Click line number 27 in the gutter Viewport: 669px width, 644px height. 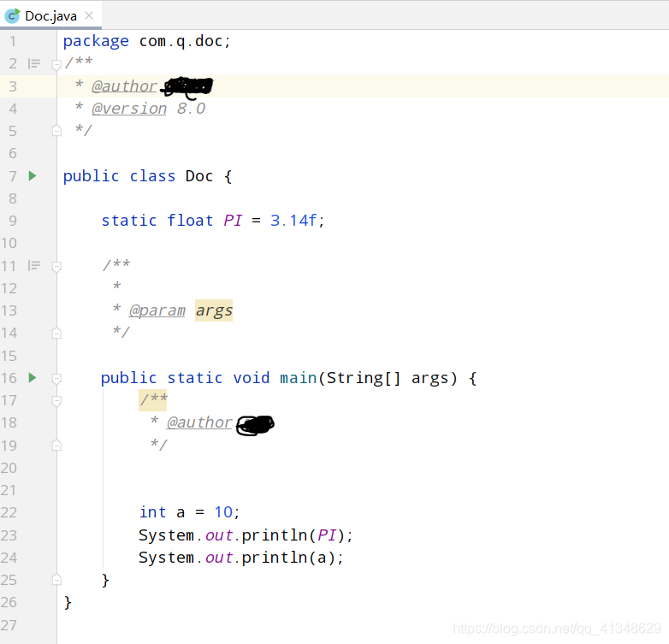[x=9, y=625]
